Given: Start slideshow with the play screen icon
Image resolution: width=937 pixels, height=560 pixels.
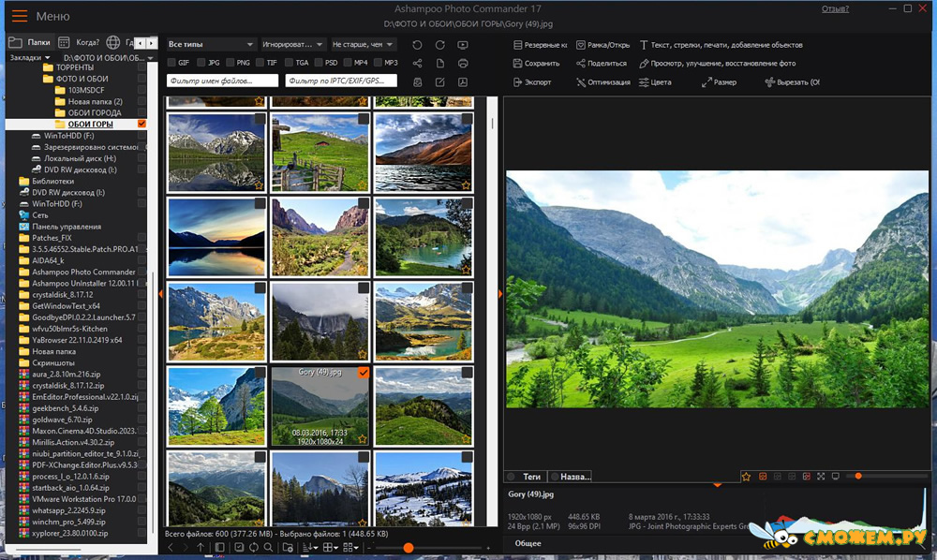Looking at the screenshot, I should click(x=463, y=45).
